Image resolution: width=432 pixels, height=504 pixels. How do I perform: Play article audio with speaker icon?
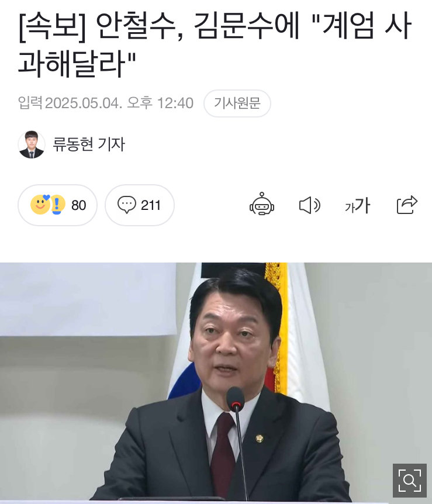coord(310,205)
